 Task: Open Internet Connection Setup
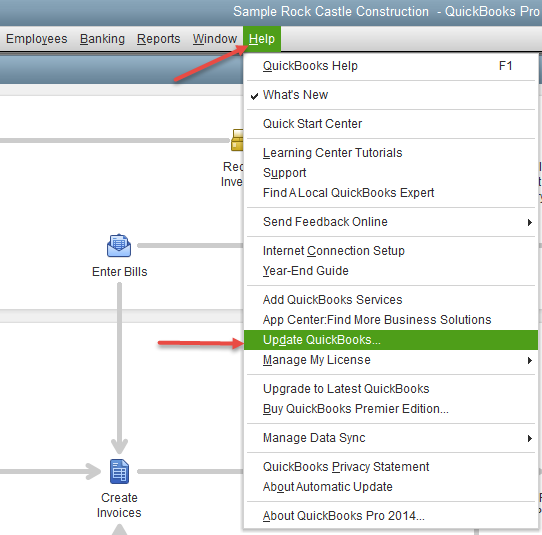tap(391, 251)
